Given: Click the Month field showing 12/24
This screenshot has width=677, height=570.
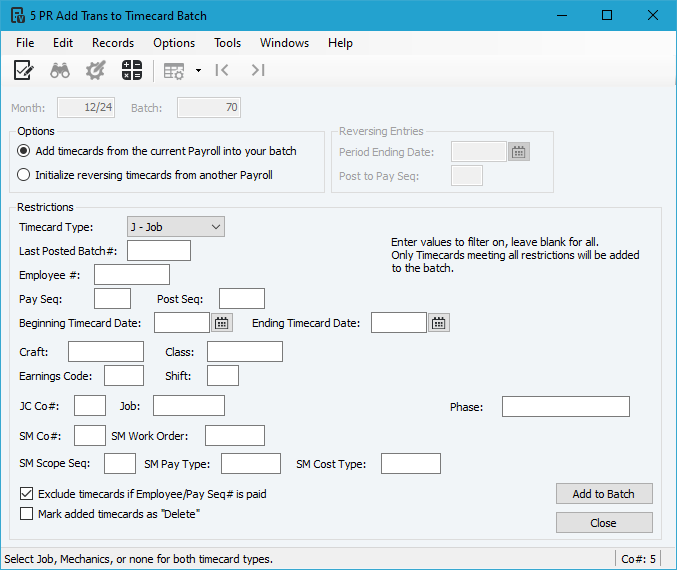Looking at the screenshot, I should click(x=86, y=108).
